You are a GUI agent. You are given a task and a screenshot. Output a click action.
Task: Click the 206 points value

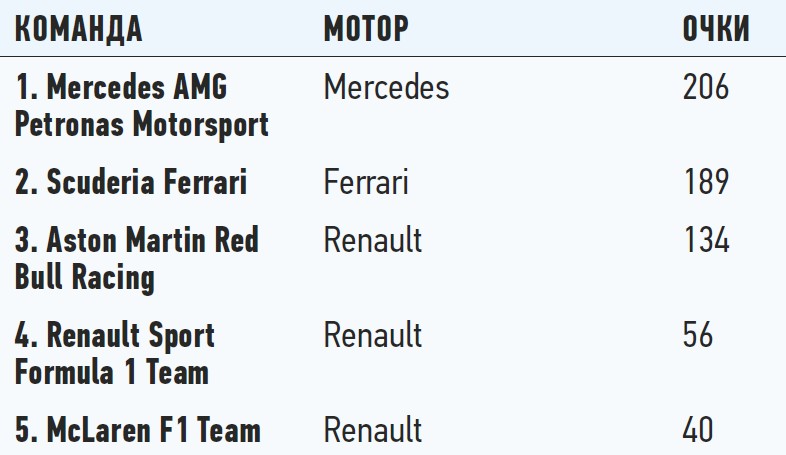click(706, 88)
